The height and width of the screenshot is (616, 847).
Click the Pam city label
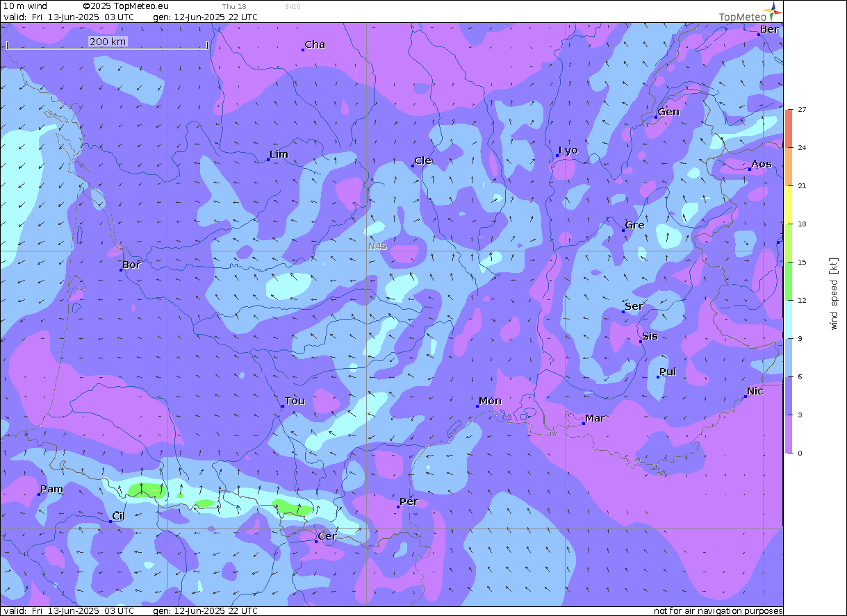pos(51,489)
